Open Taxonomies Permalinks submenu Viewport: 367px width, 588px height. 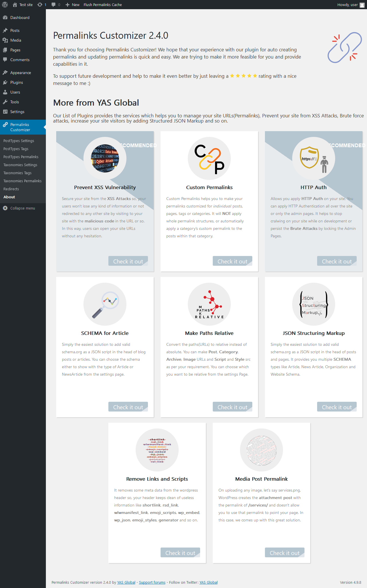pyautogui.click(x=22, y=181)
